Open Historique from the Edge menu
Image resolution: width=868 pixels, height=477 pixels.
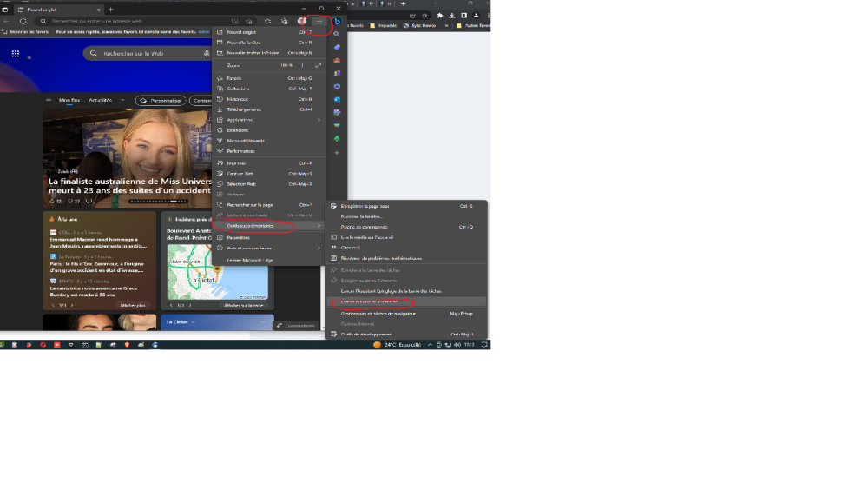point(269,99)
